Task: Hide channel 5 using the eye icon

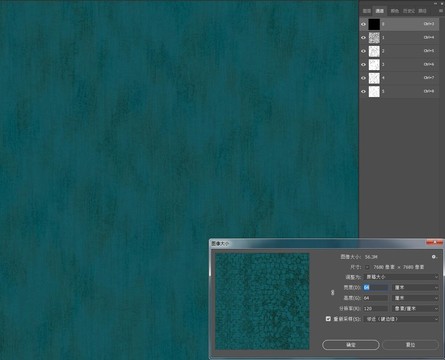Action: [x=363, y=91]
